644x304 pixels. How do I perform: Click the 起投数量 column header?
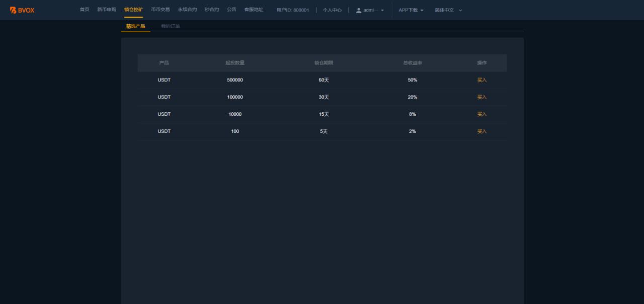click(235, 63)
